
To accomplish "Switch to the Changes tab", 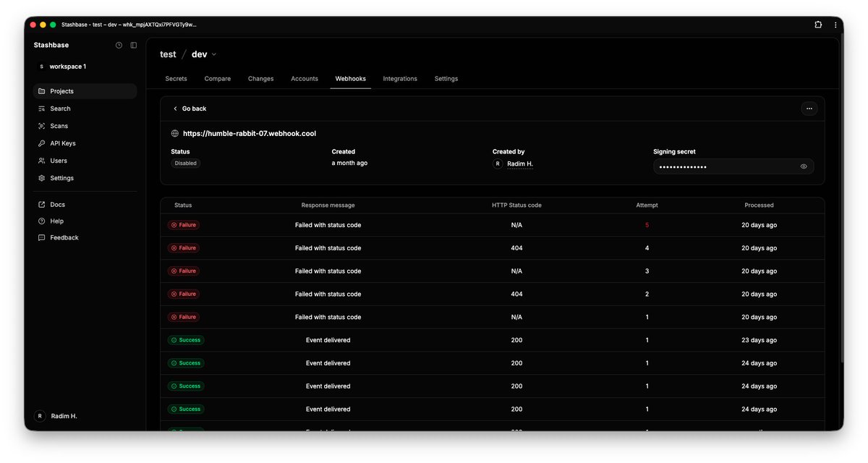I will [x=261, y=78].
